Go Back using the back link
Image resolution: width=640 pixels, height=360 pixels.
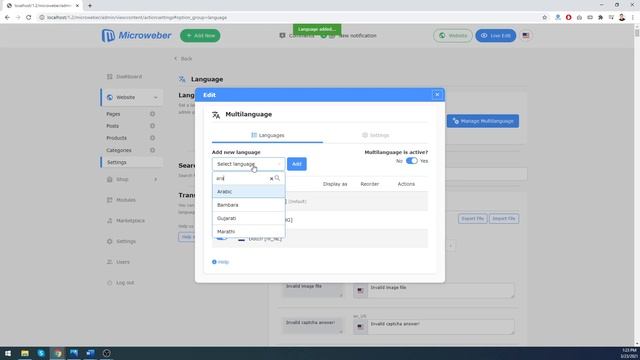183,59
